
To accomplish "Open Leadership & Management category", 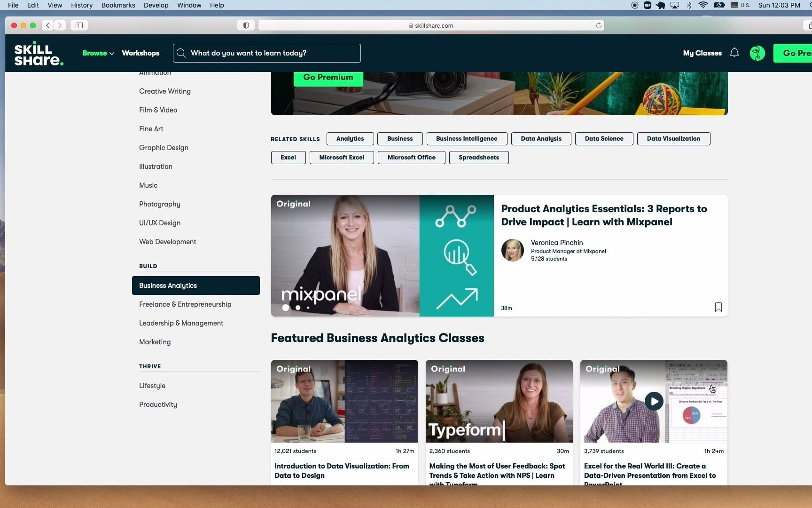I will [x=181, y=323].
